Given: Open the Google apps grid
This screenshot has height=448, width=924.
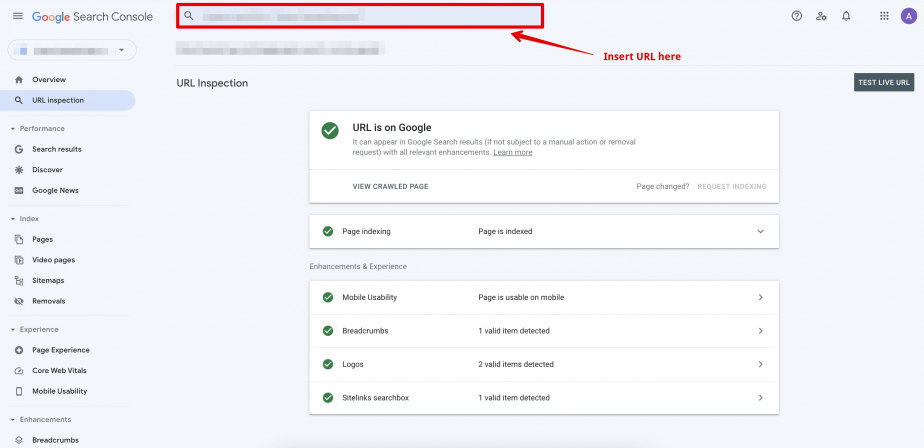Looking at the screenshot, I should 884,16.
